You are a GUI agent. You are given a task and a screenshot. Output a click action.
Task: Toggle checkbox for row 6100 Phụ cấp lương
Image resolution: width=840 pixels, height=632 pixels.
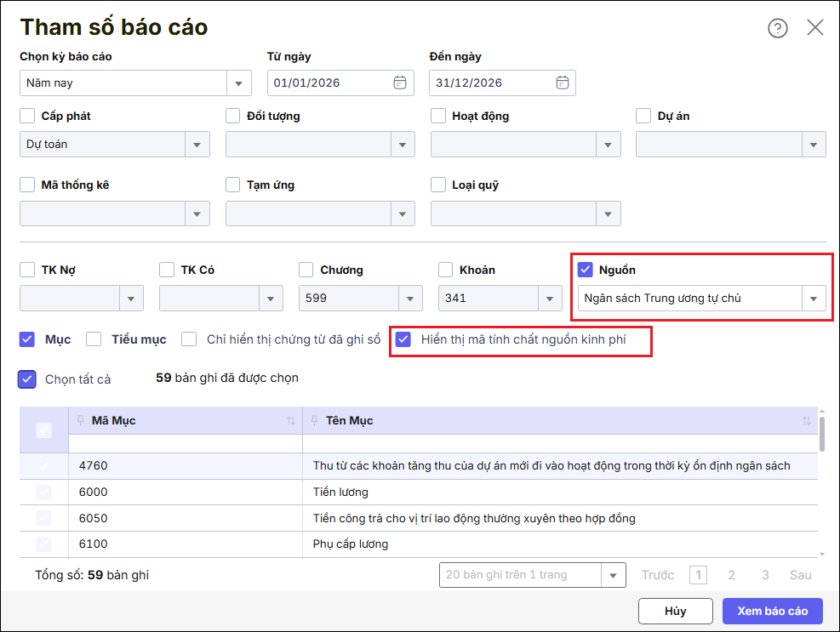click(x=44, y=544)
